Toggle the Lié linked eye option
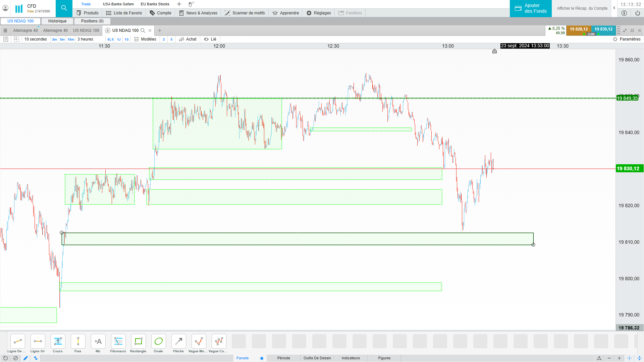This screenshot has width=644, height=362. tap(210, 39)
